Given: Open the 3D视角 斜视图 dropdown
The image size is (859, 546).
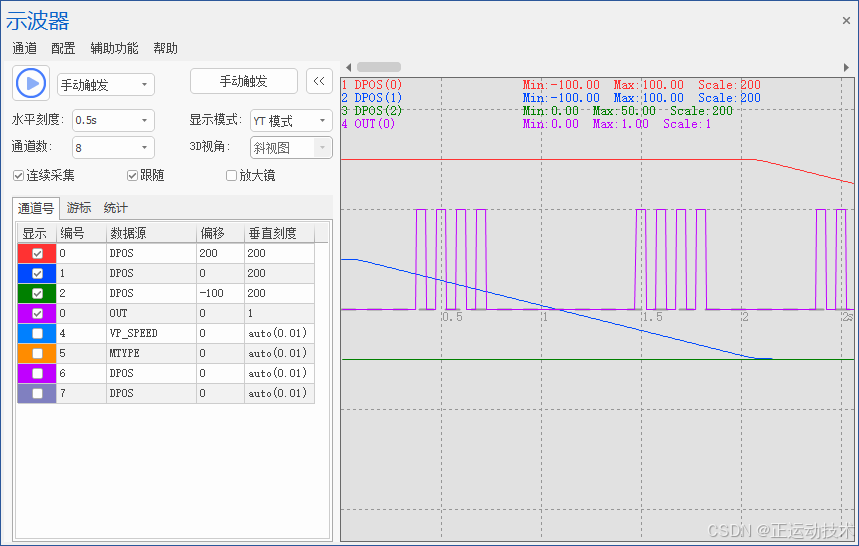Looking at the screenshot, I should [x=291, y=148].
